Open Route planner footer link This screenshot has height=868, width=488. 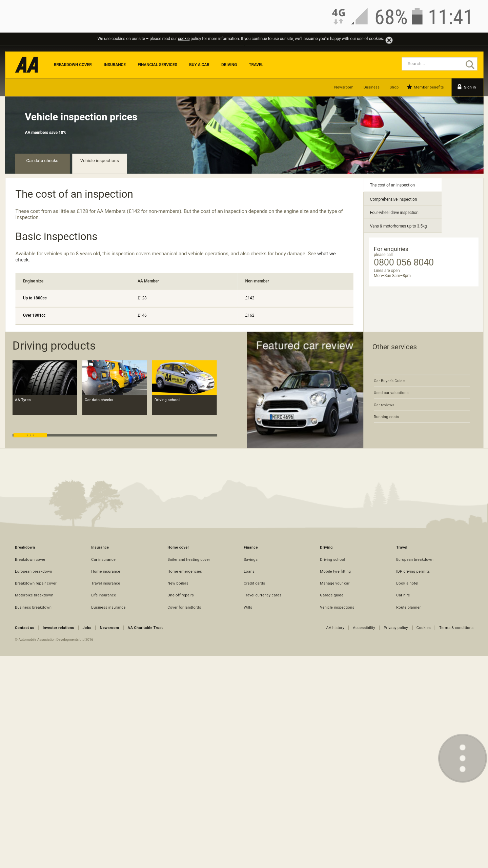click(x=408, y=608)
